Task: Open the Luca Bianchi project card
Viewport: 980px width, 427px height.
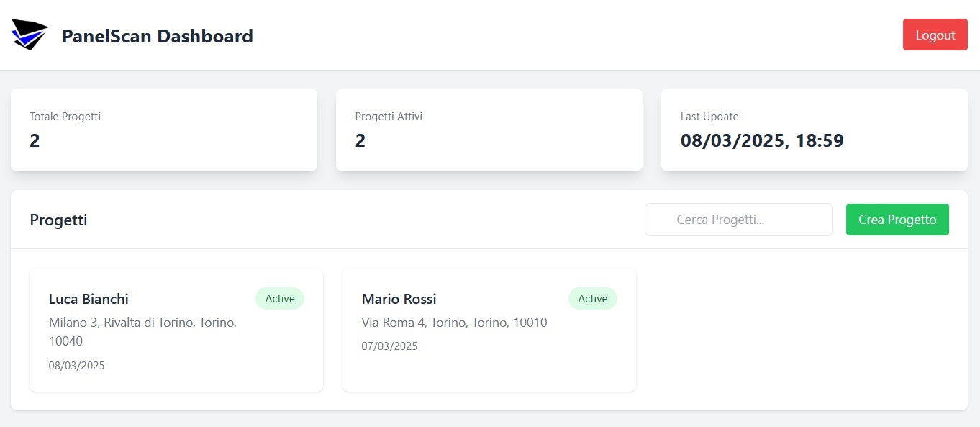Action: coord(176,330)
